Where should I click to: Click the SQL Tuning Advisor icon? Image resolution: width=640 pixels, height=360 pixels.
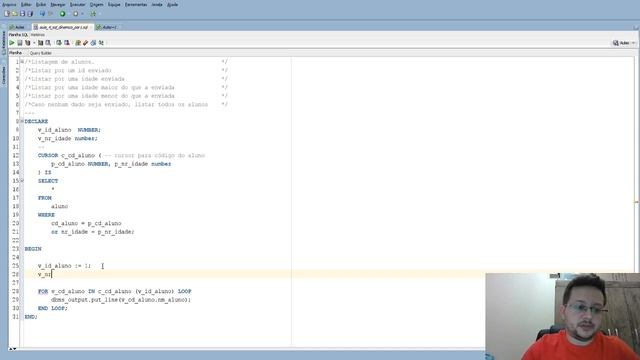48,43
